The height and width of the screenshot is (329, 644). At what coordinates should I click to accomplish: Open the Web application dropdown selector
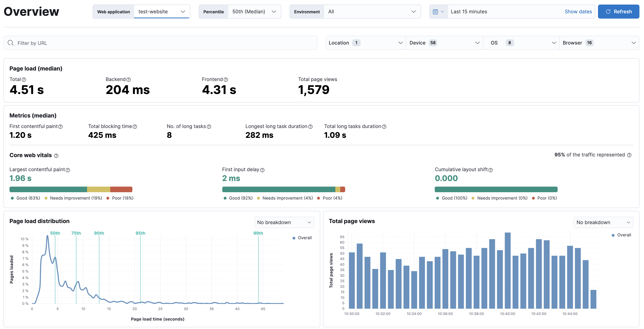click(161, 11)
